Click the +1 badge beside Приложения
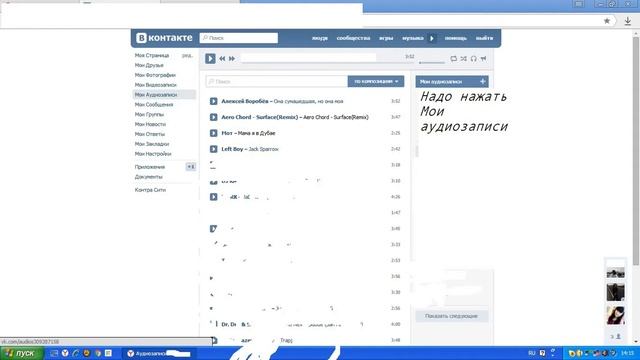This screenshot has height=360, width=640. coord(191,167)
